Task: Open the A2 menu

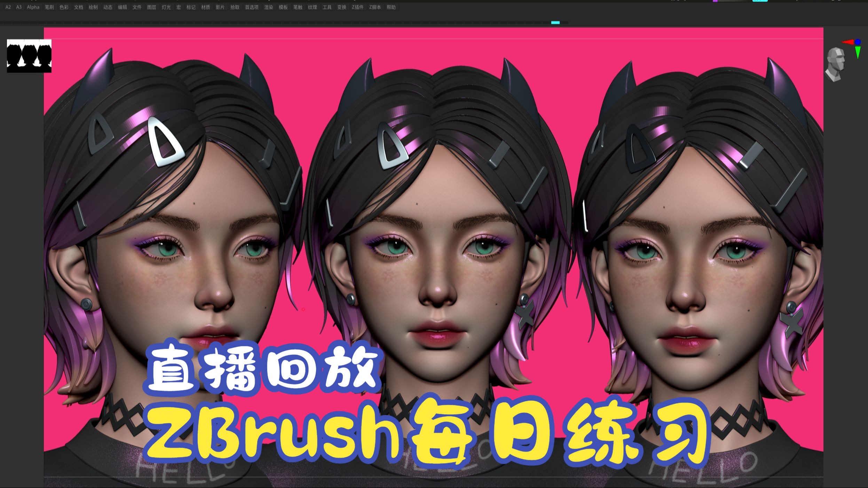Action: point(8,7)
